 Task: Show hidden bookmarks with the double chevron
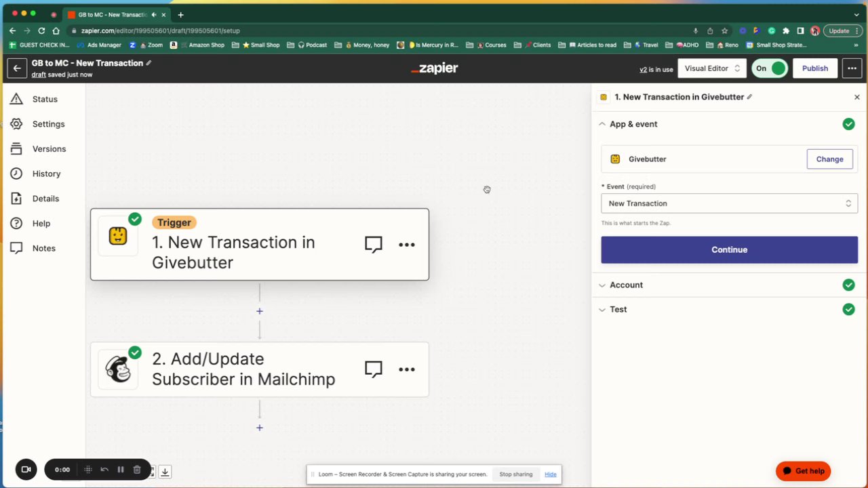856,45
